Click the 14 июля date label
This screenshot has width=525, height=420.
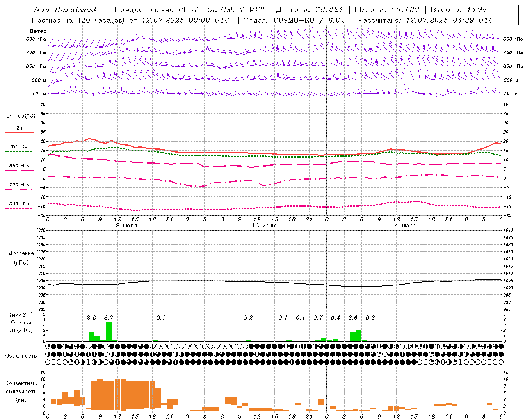(x=404, y=226)
